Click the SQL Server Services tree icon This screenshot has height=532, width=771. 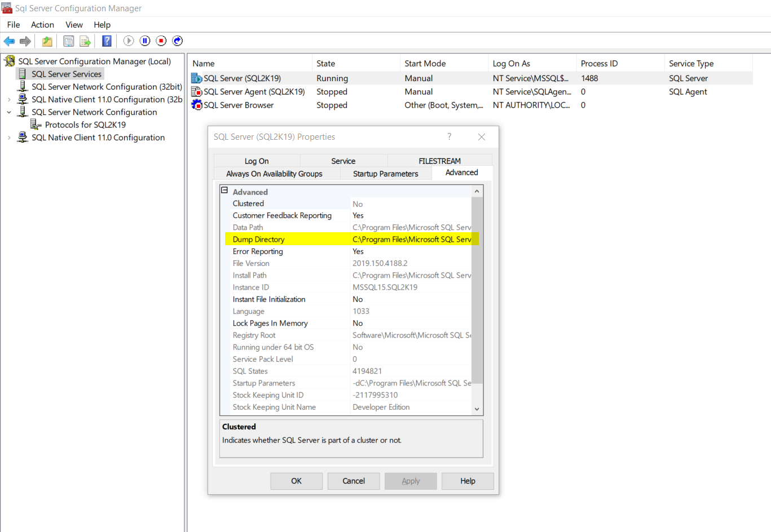pos(23,74)
